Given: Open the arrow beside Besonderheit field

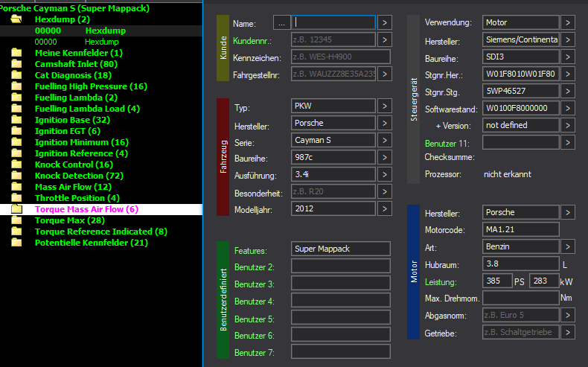Looking at the screenshot, I should pos(384,191).
